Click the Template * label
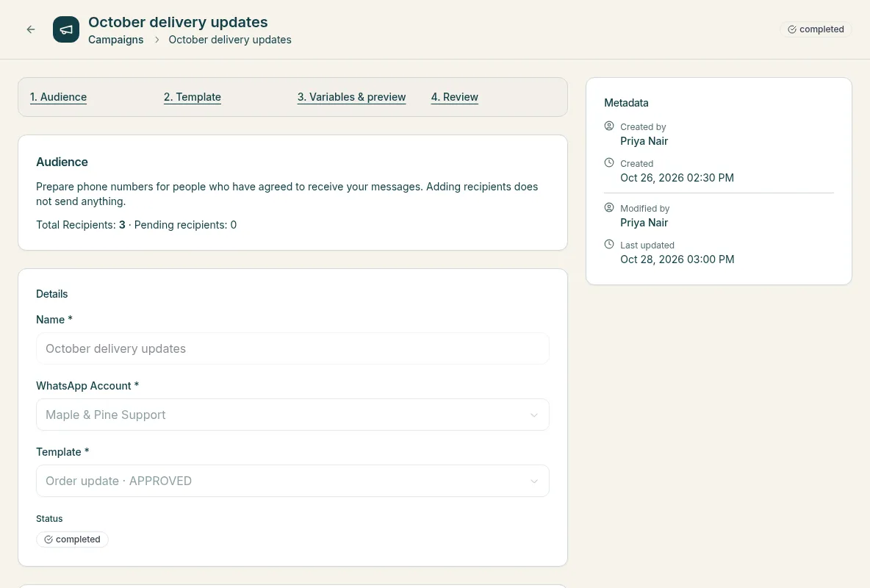 tap(62, 452)
